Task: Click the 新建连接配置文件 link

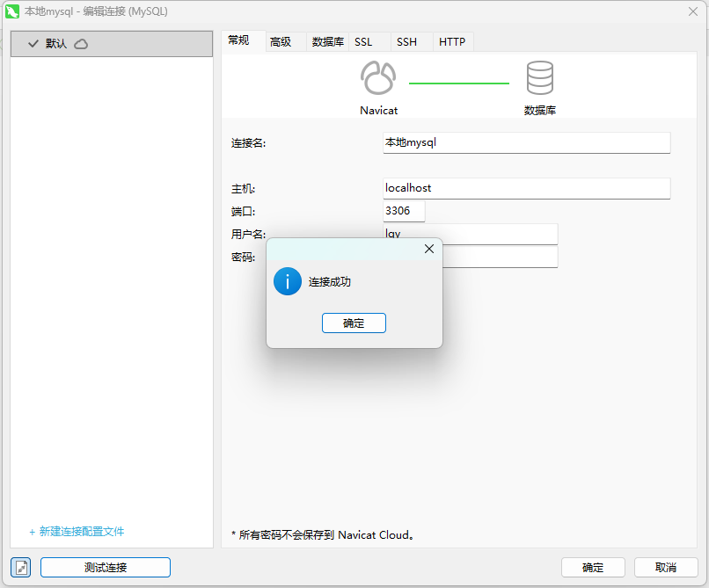Action: click(77, 532)
